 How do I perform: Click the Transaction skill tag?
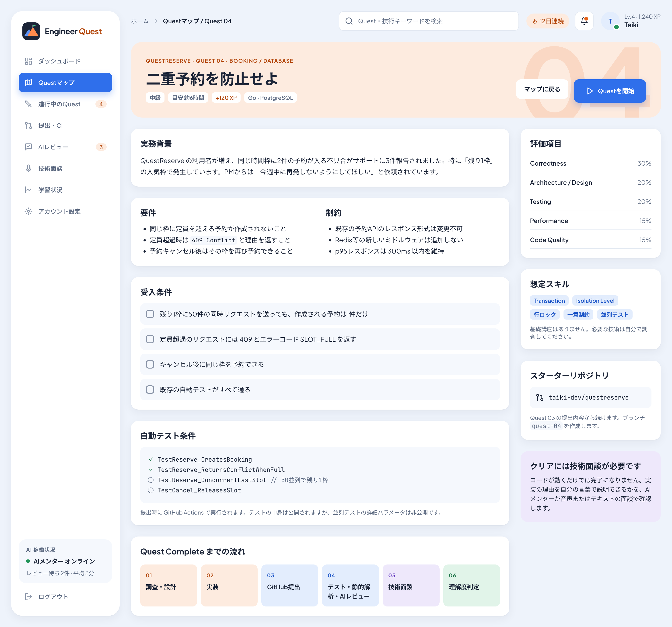[549, 300]
